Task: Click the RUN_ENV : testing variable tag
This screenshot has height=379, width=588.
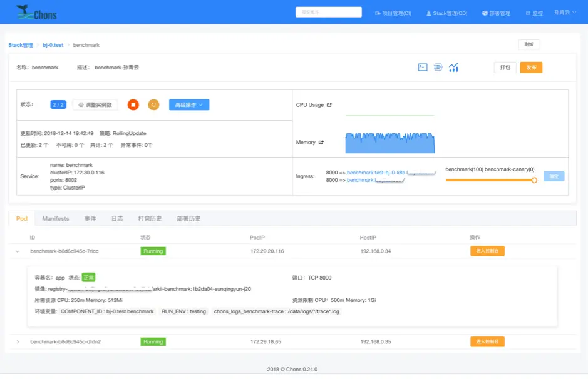Action: pyautogui.click(x=183, y=311)
